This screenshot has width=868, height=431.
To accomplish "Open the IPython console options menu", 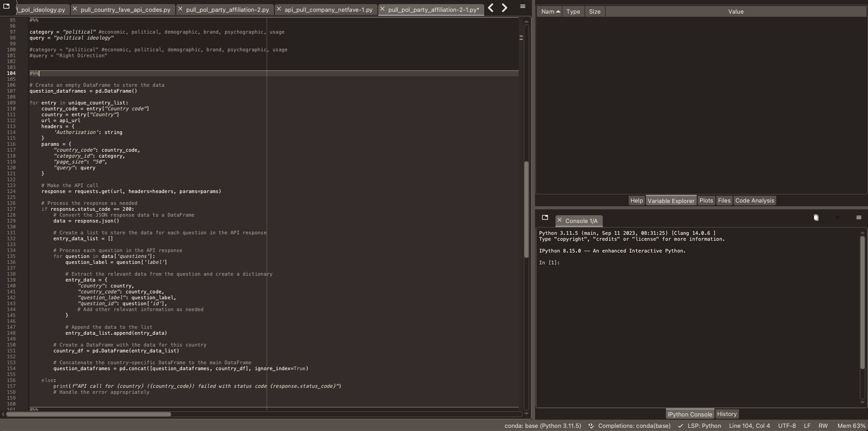I will 859,218.
